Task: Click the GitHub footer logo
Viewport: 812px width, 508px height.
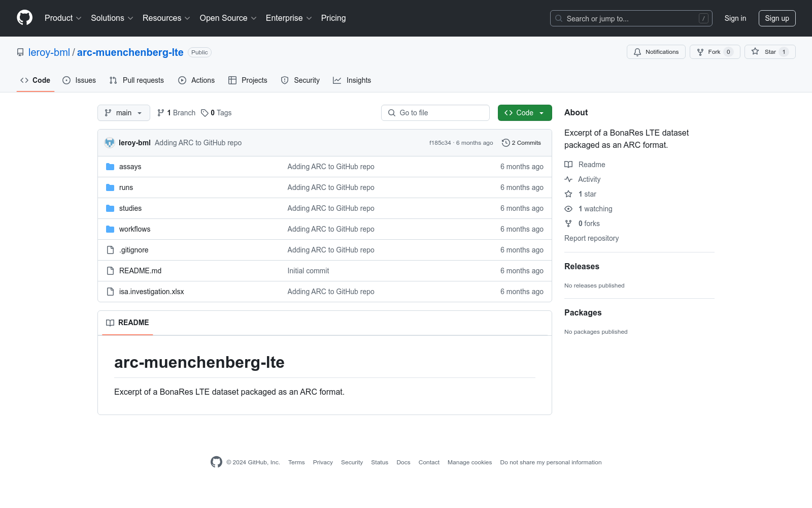Action: (x=216, y=462)
